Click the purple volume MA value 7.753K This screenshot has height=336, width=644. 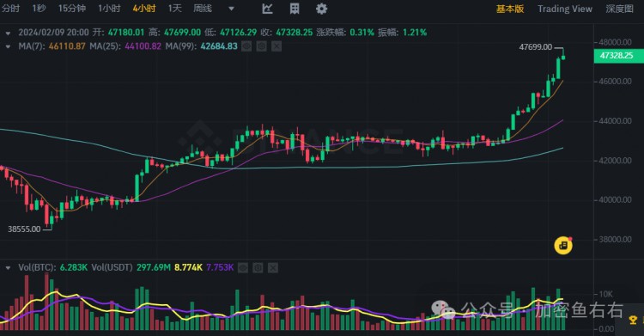[220, 268]
